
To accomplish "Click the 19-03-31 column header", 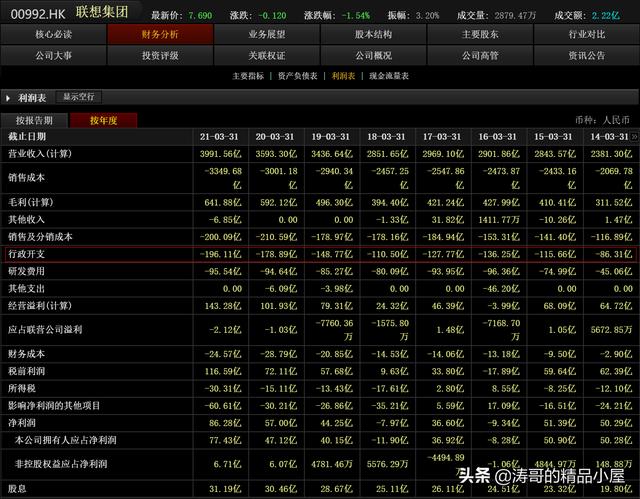I will pos(331,137).
